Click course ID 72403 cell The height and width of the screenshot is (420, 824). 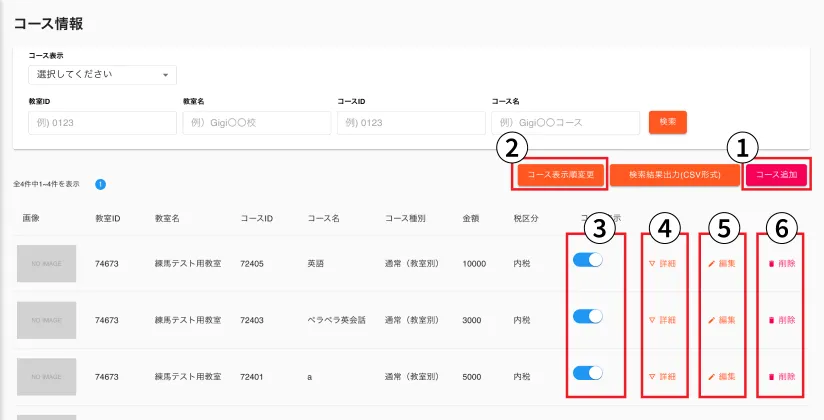click(x=252, y=320)
